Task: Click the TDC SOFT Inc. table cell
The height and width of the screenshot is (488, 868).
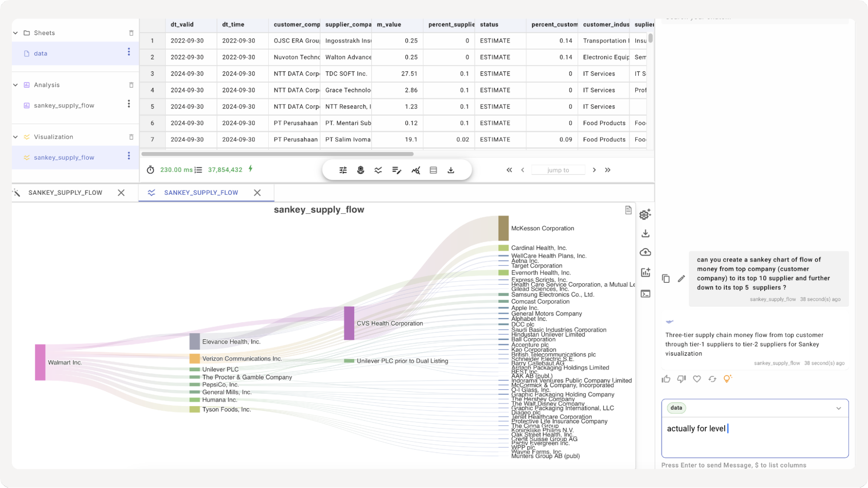Action: coord(346,74)
